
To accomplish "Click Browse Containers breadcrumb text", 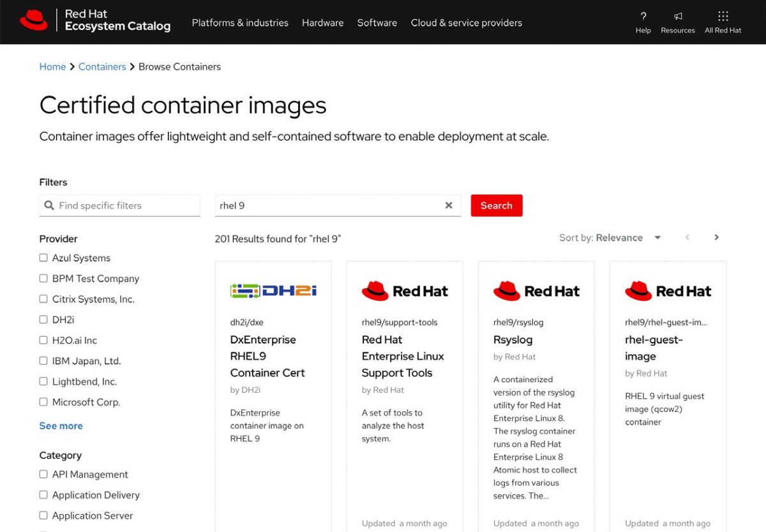I will coord(179,66).
